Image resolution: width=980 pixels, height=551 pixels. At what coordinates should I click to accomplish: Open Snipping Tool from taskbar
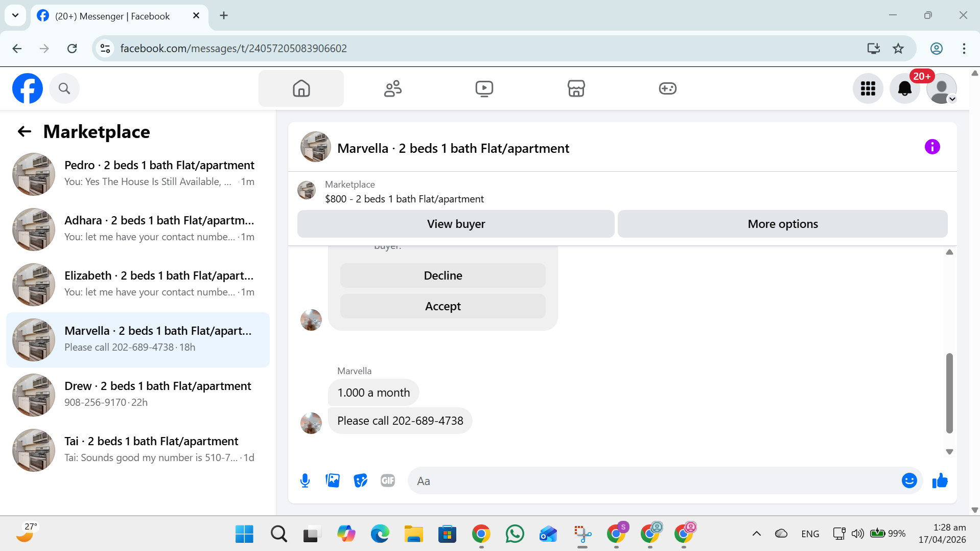(x=582, y=534)
